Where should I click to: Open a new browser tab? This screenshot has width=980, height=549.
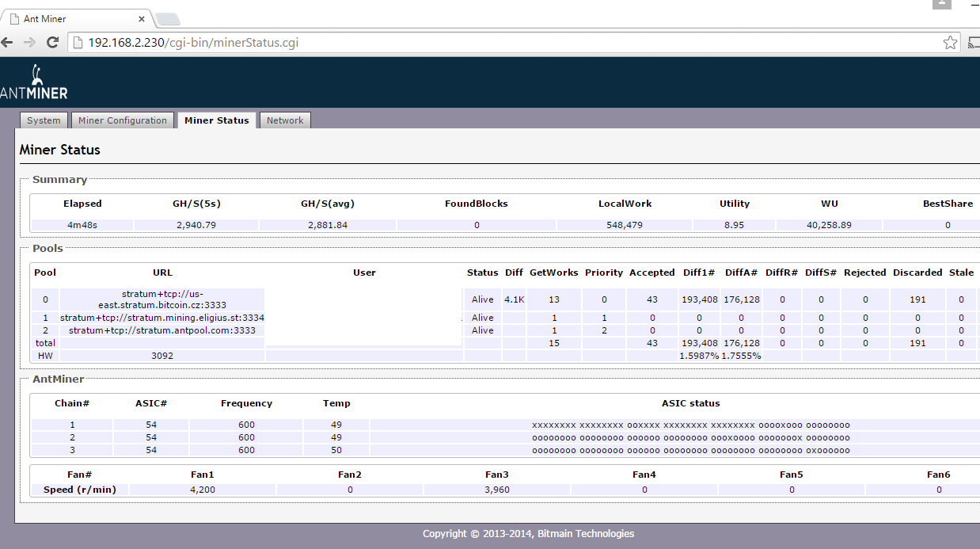[168, 19]
